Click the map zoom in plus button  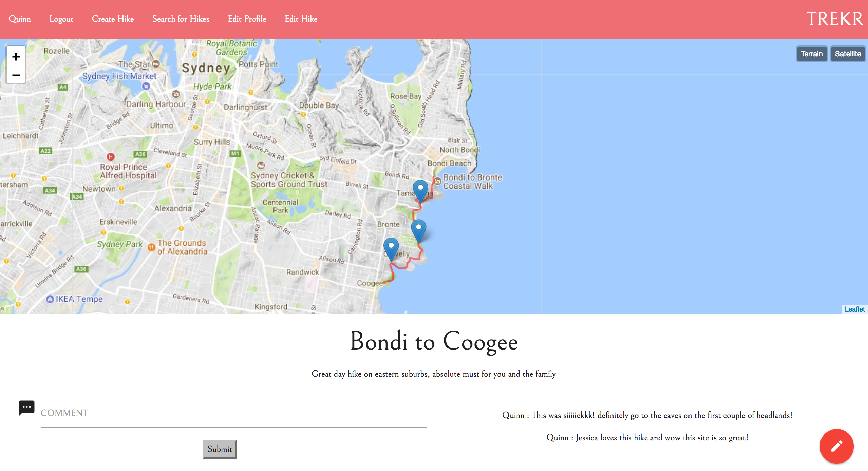(16, 56)
